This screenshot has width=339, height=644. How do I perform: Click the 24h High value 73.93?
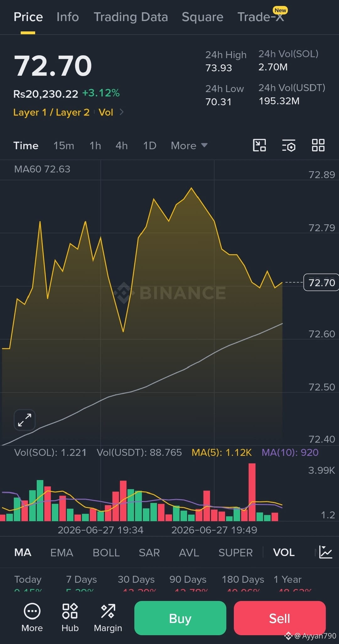pyautogui.click(x=219, y=68)
